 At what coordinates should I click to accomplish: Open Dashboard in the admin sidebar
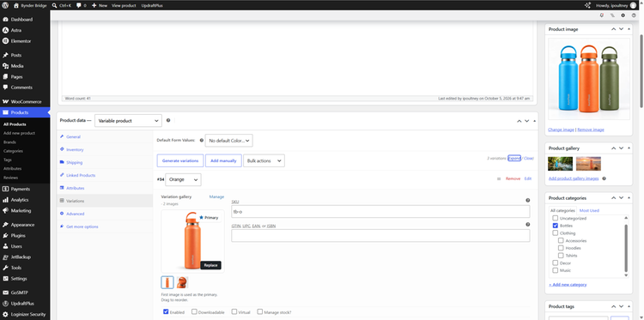(x=21, y=19)
